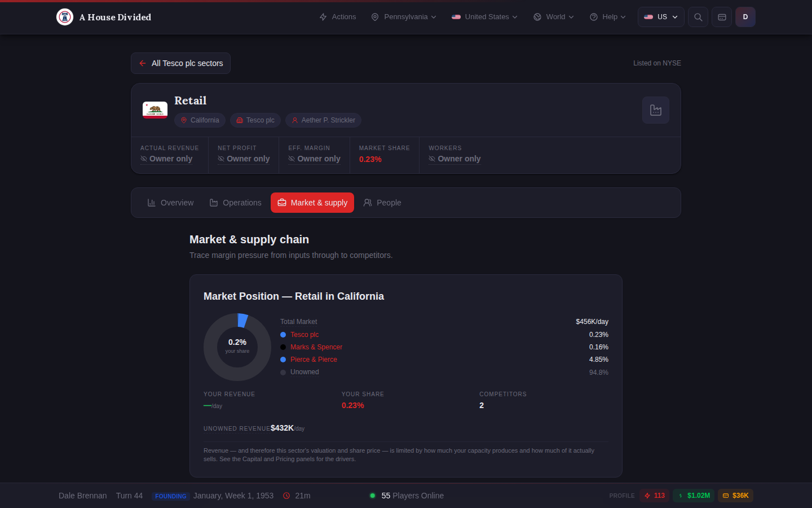Viewport: 812px width, 508px height.
Task: Click the hidden-eye icon under Actual Revenue
Action: coord(144,159)
